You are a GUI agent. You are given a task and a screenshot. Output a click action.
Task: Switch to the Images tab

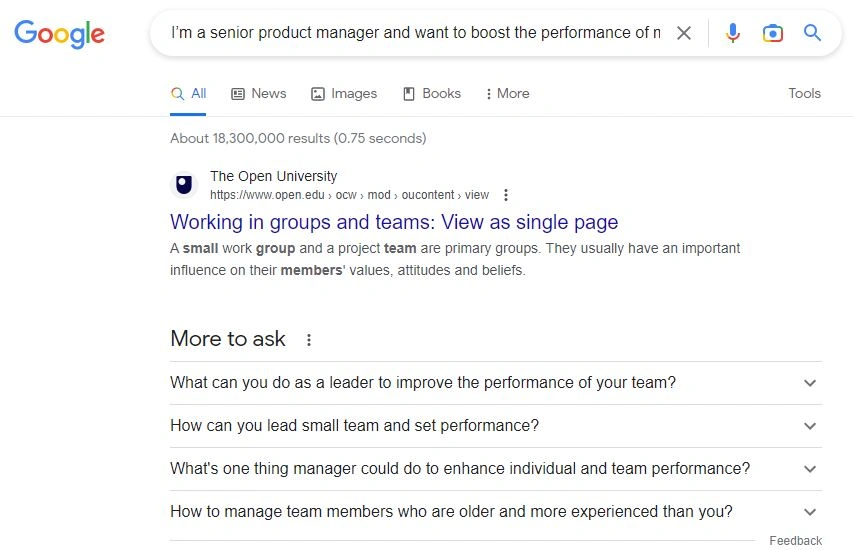344,94
